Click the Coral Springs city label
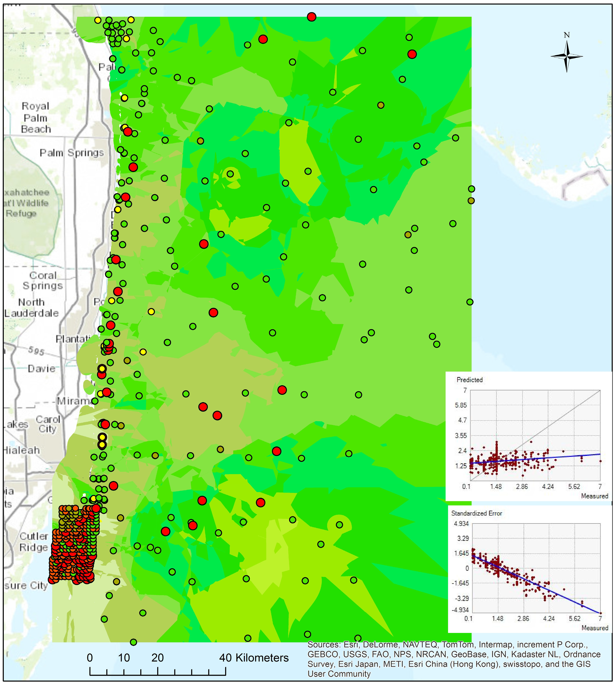The image size is (616, 685). 43,280
